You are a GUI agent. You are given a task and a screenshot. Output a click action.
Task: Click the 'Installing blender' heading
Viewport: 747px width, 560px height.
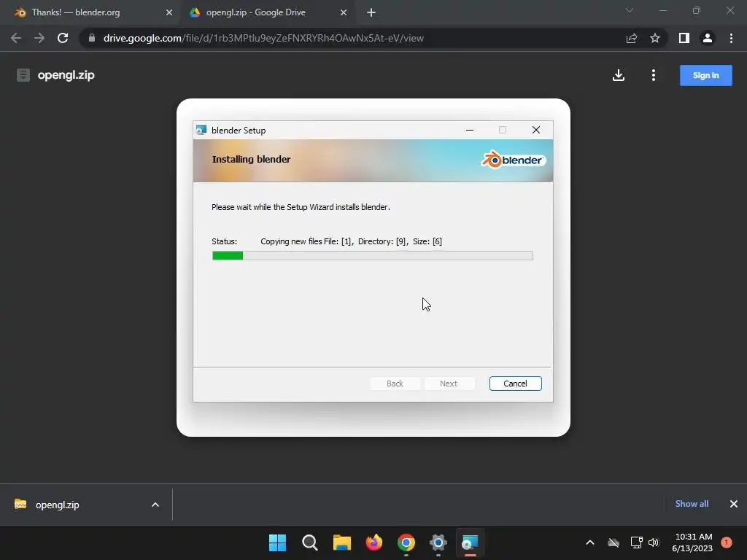click(x=251, y=160)
